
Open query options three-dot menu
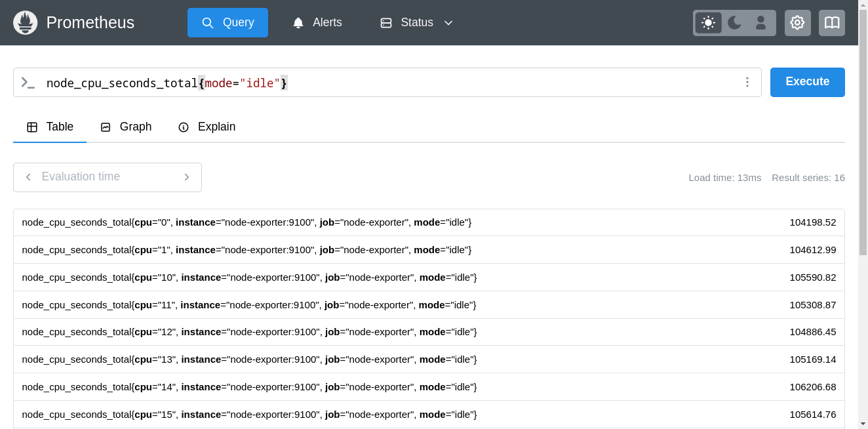[747, 82]
